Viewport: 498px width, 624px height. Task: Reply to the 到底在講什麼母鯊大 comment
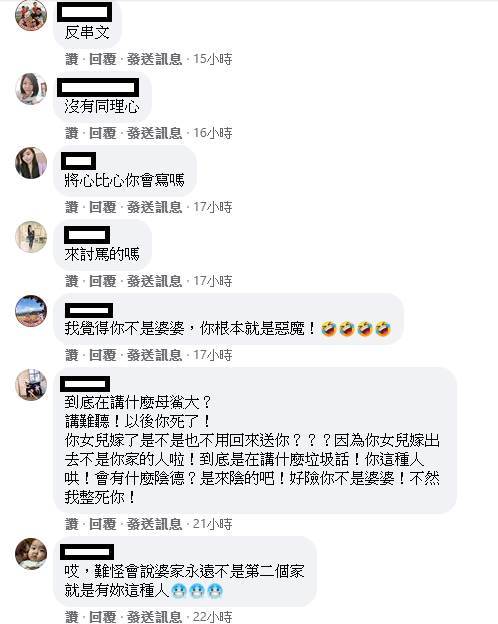click(102, 524)
